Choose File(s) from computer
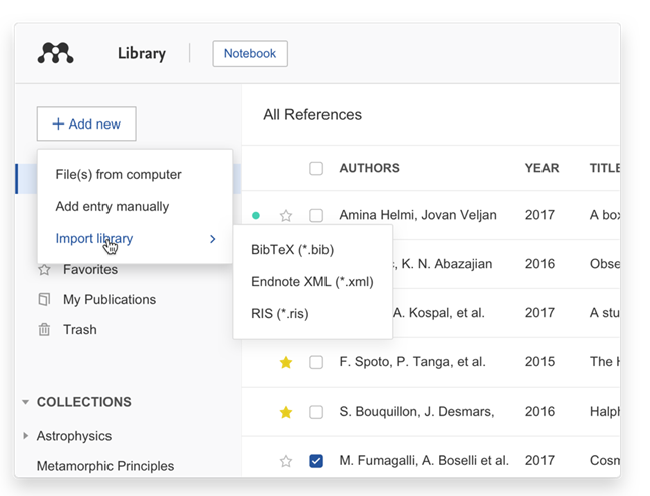Viewport: 650px width, 496px height. pyautogui.click(x=118, y=174)
